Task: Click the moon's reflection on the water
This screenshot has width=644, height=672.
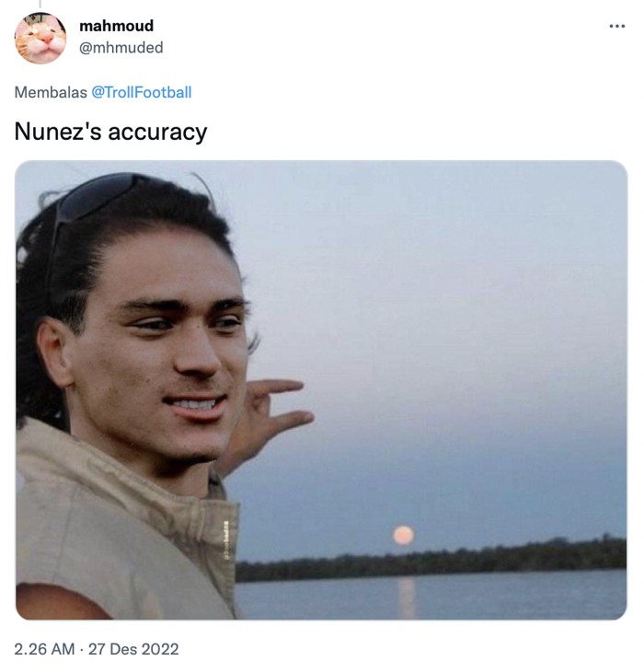Action: point(406,597)
